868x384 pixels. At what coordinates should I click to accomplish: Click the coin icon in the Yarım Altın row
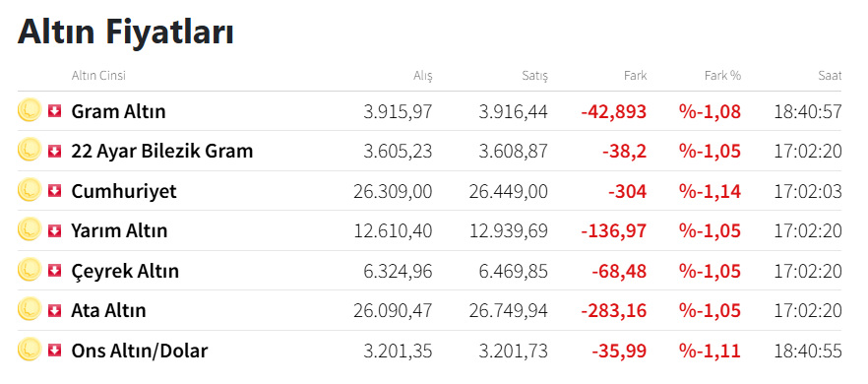coord(30,229)
